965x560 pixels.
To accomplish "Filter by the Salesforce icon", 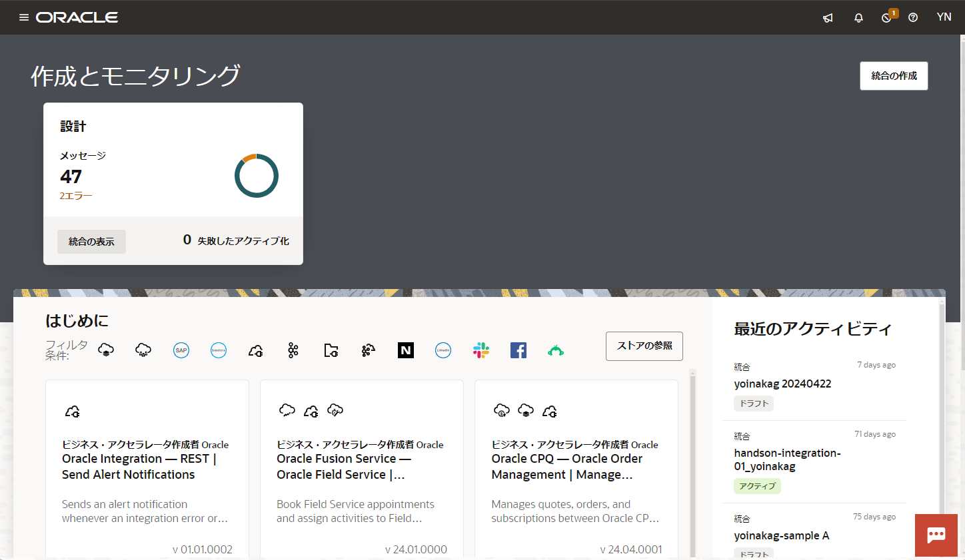I will [219, 350].
